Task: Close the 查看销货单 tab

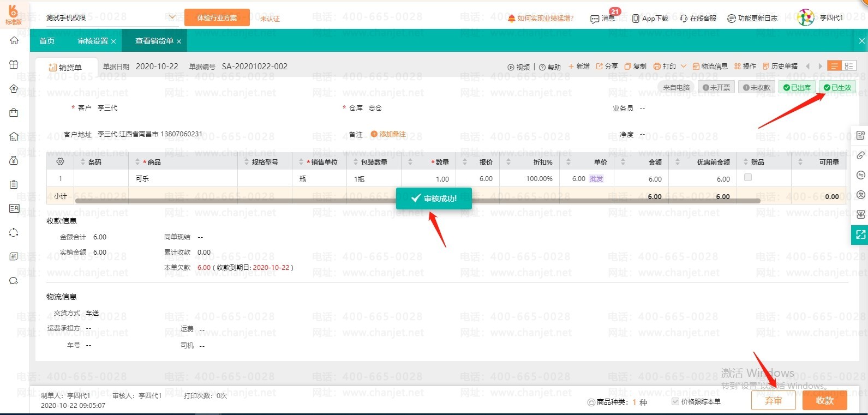Action: 179,41
